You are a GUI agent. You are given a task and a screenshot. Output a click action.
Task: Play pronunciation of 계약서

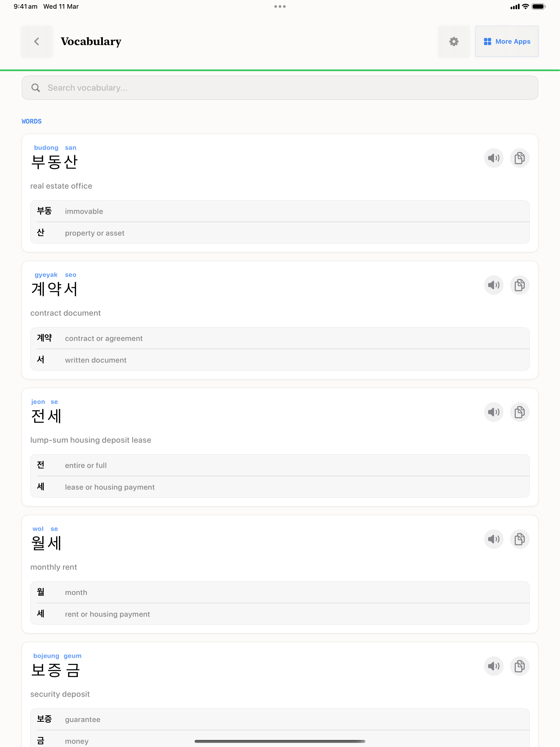[494, 285]
